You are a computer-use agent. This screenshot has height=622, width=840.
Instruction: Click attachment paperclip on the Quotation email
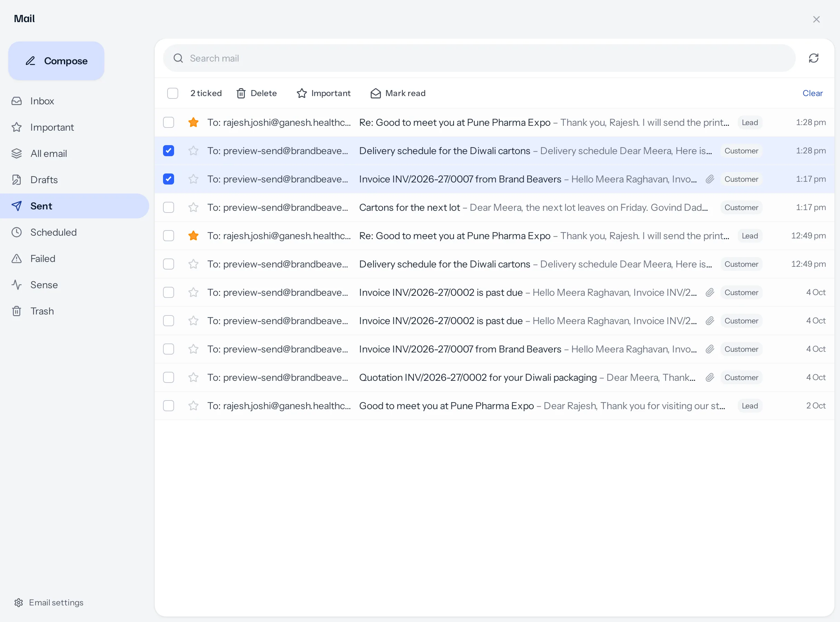click(710, 377)
